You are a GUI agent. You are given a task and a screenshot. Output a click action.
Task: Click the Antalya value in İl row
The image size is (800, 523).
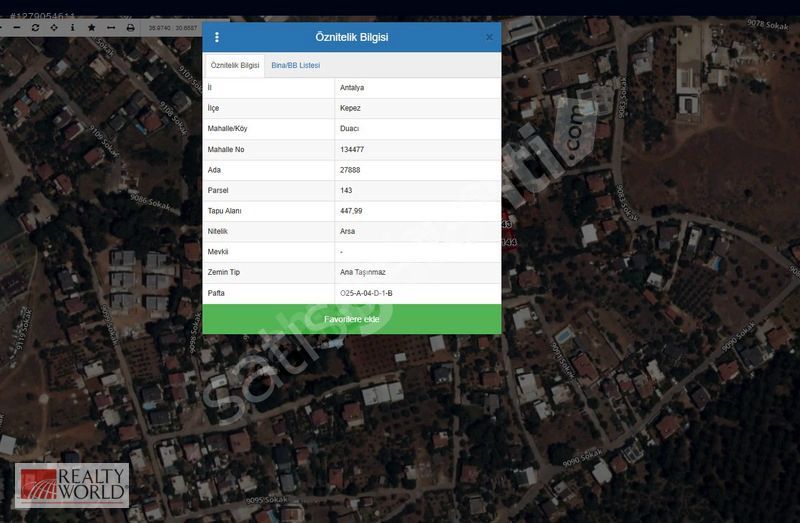(352, 88)
